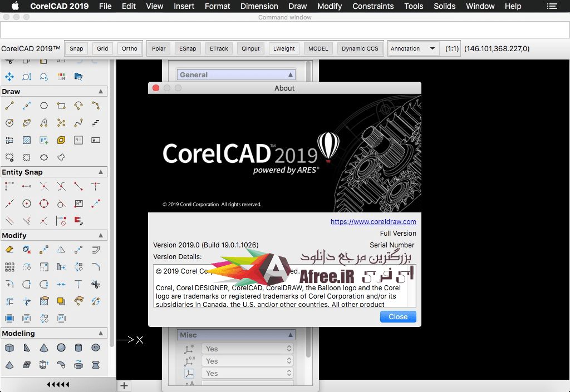The height and width of the screenshot is (392, 570).
Task: Open the first Yes dropdown under Misc
Action: (247, 349)
